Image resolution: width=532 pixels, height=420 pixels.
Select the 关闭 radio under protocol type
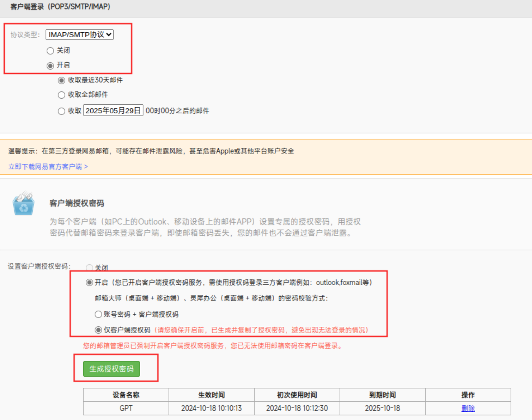click(50, 51)
